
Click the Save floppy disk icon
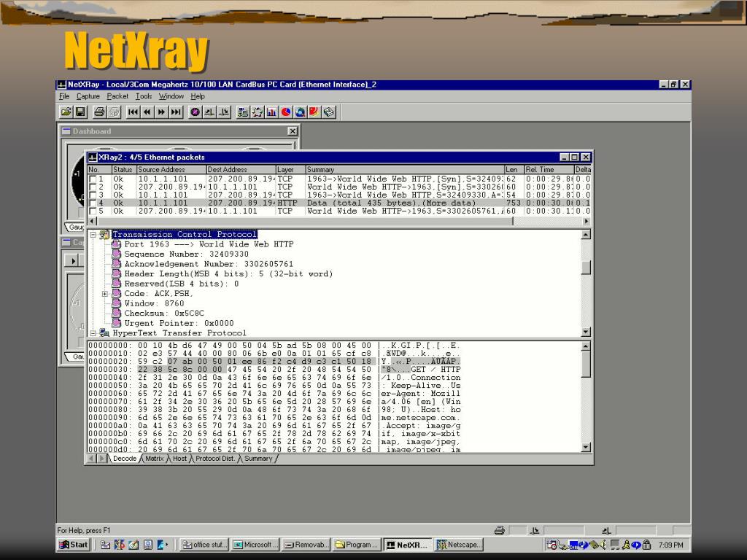click(x=80, y=112)
